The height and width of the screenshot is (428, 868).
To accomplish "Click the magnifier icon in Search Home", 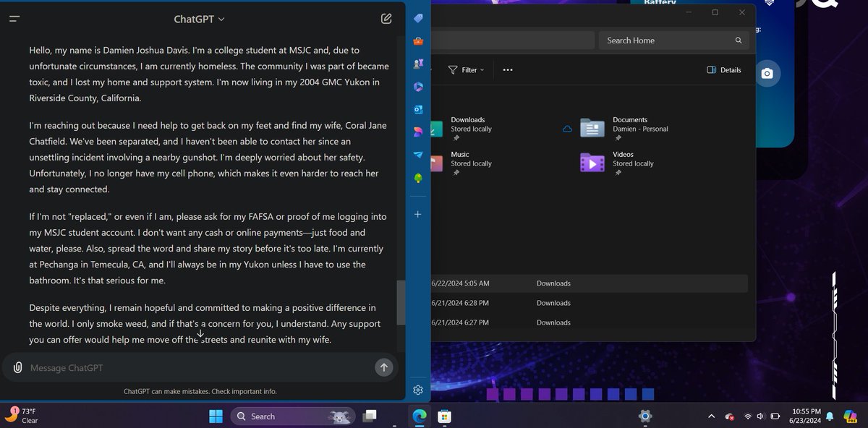I will tap(739, 40).
